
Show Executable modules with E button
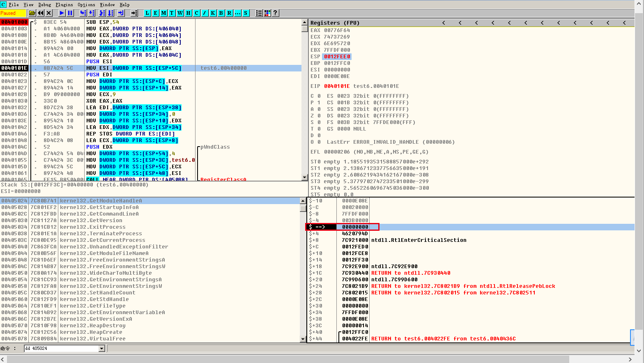(156, 13)
